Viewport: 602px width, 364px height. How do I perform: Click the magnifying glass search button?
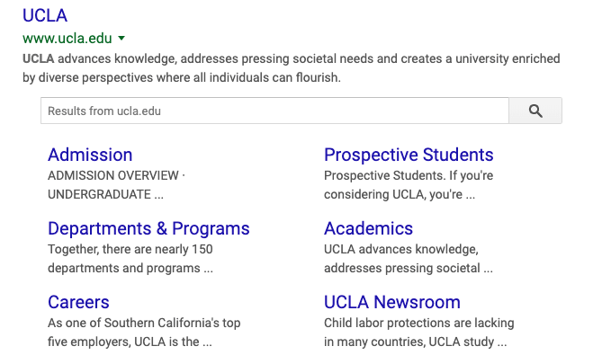pos(535,111)
